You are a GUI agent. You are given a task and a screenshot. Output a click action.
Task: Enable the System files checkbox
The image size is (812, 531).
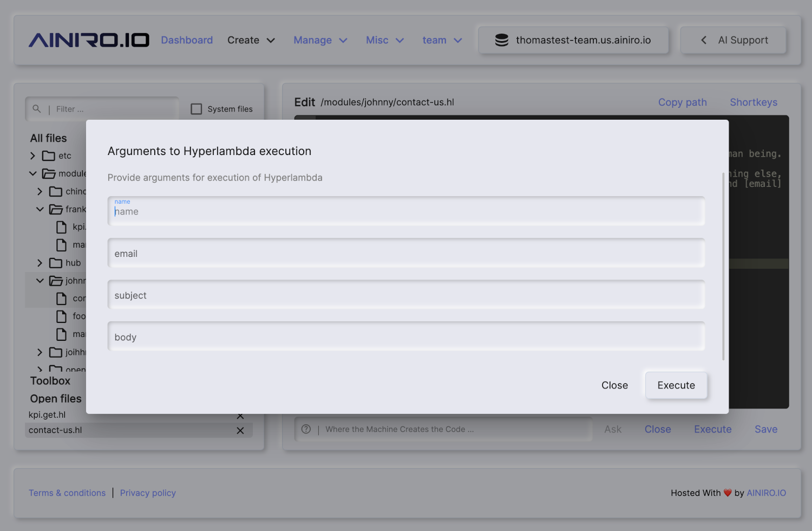point(197,109)
